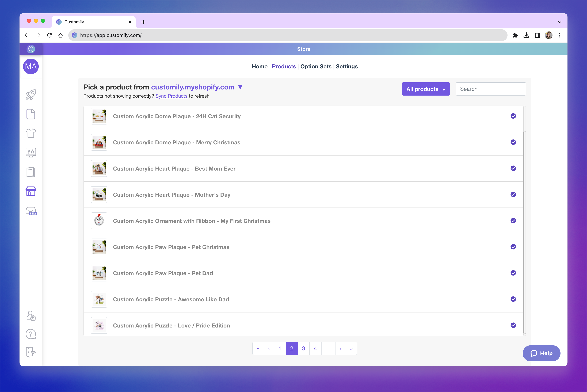Click the fonts monitor sidebar icon
This screenshot has width=587, height=392.
click(x=31, y=152)
